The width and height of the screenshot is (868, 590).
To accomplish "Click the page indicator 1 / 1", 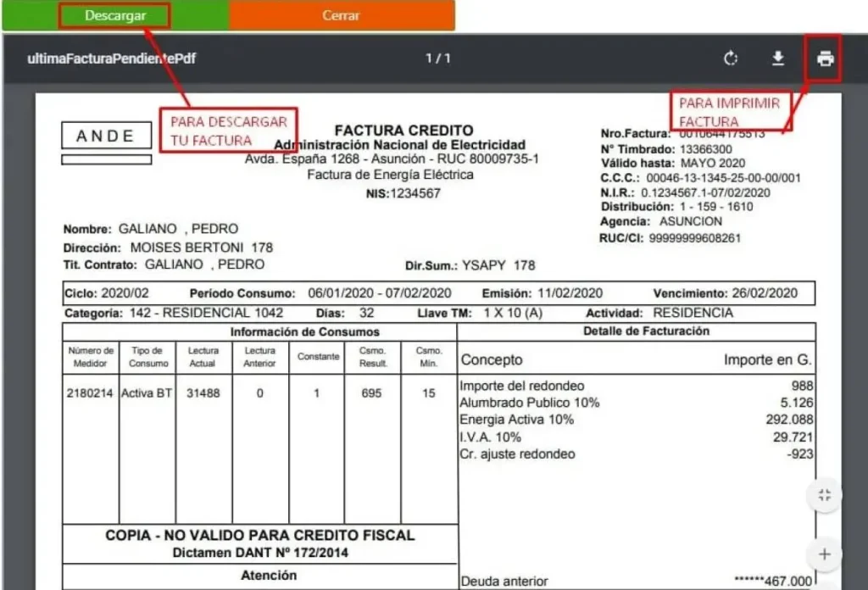I will click(x=438, y=58).
